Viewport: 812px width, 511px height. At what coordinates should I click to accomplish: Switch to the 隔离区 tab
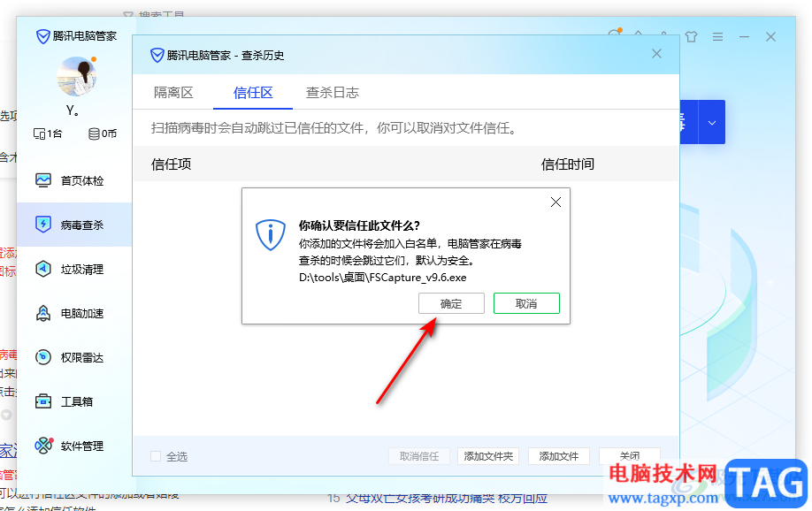[173, 93]
